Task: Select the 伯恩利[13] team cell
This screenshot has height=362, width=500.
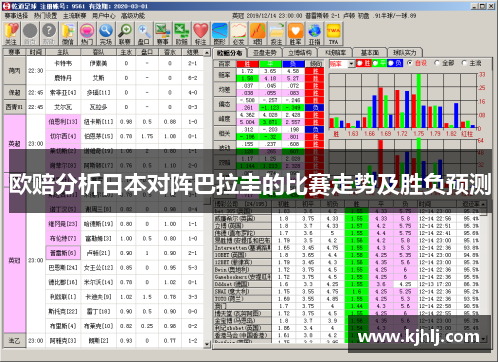Action: [x=63, y=122]
